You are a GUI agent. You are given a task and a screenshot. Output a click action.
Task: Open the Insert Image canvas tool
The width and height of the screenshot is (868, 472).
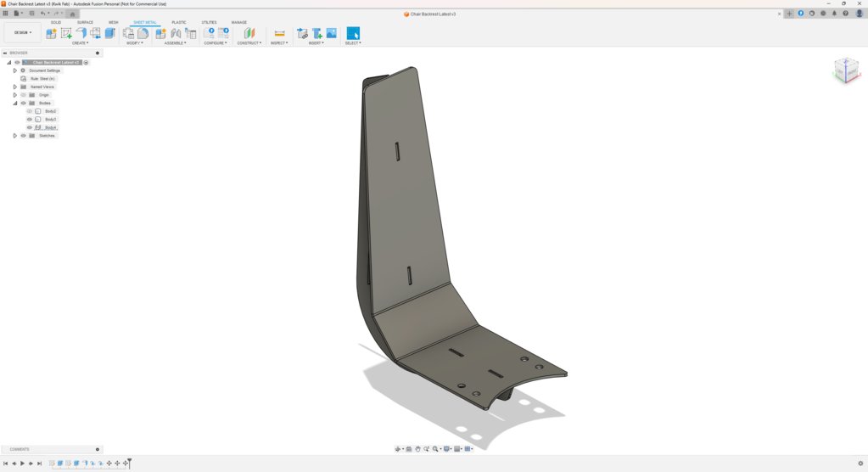(x=332, y=33)
